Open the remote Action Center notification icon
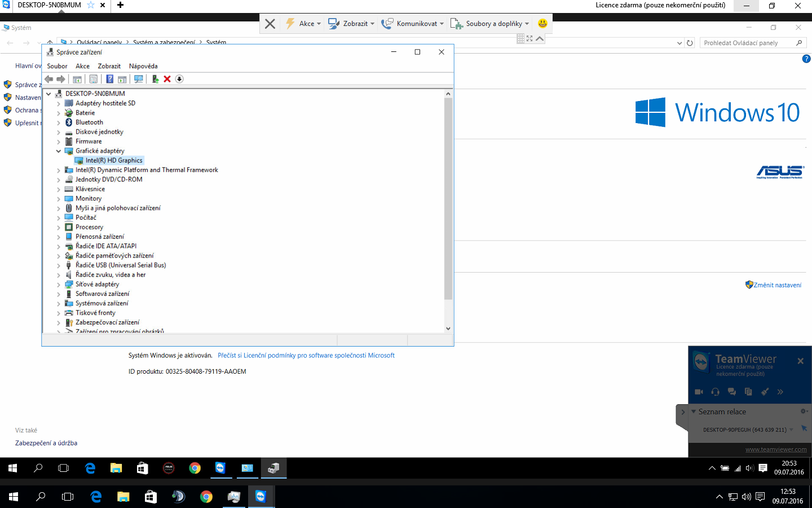Screen dimensions: 812x508 coord(763,468)
